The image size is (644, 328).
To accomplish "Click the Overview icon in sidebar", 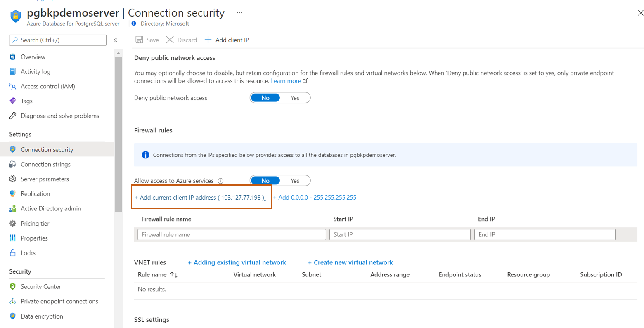I will (13, 57).
